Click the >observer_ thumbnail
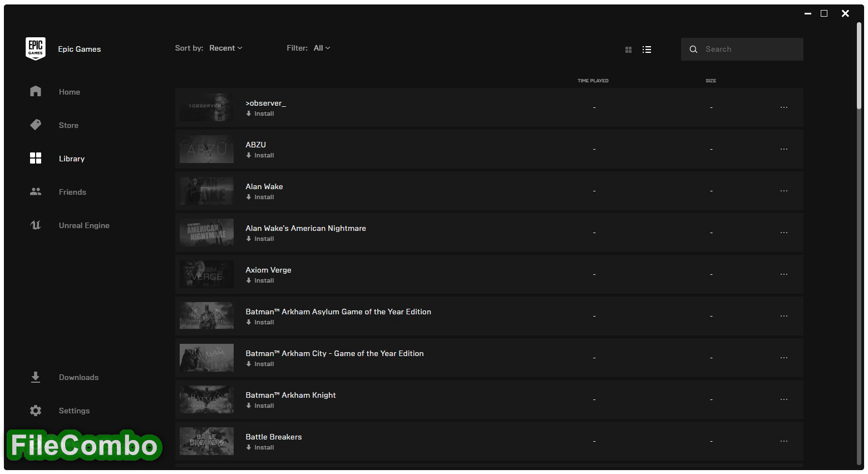The width and height of the screenshot is (868, 474). (206, 107)
